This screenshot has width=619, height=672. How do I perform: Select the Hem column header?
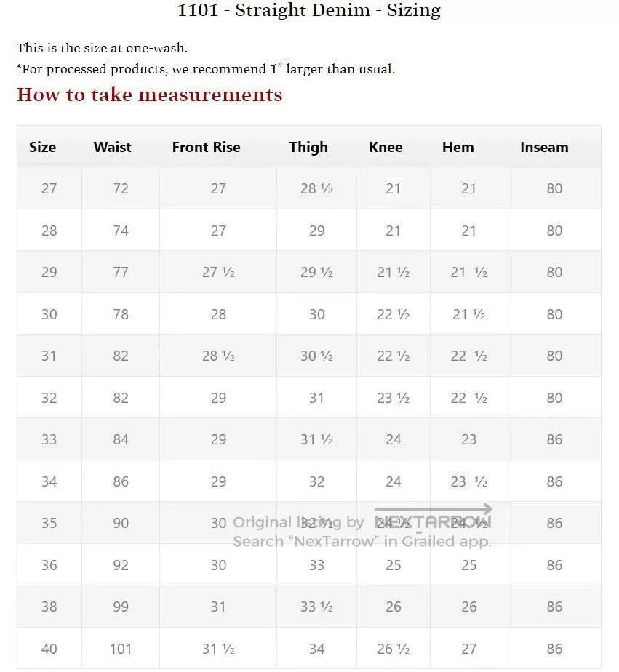[x=458, y=147]
